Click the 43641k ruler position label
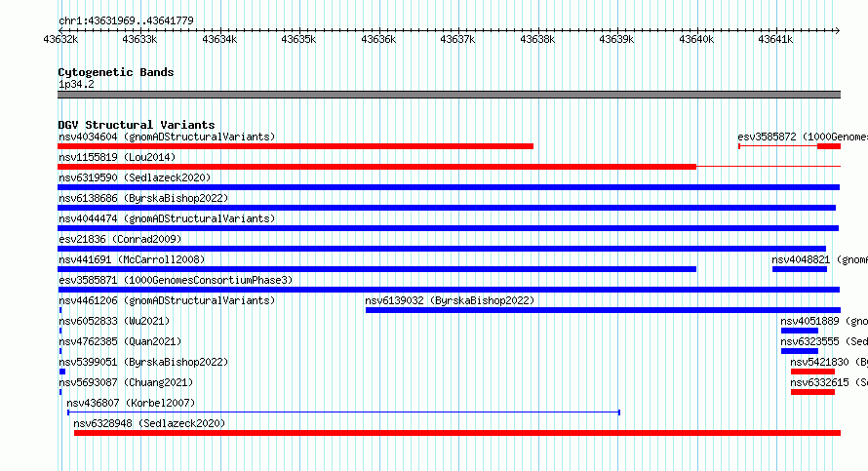The image size is (868, 471). pyautogui.click(x=775, y=39)
